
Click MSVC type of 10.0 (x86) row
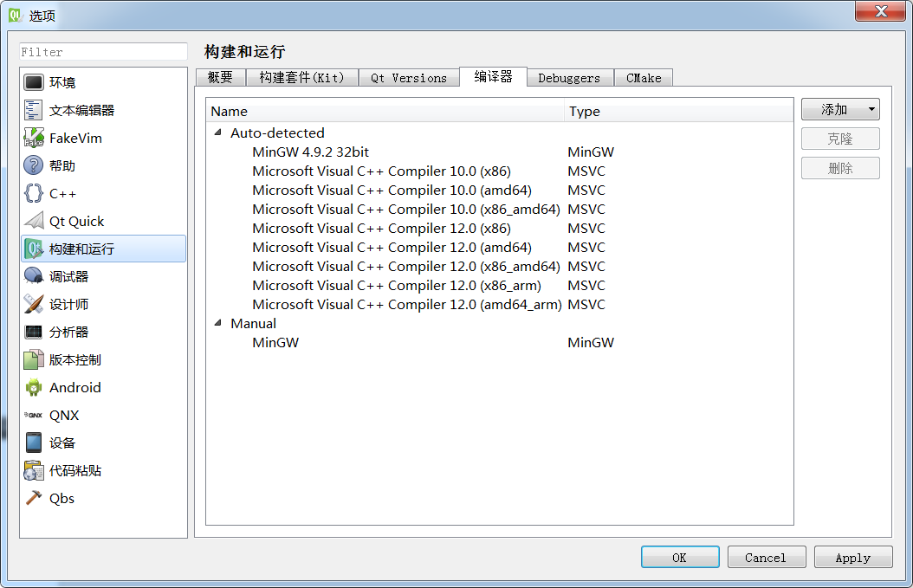click(x=586, y=171)
